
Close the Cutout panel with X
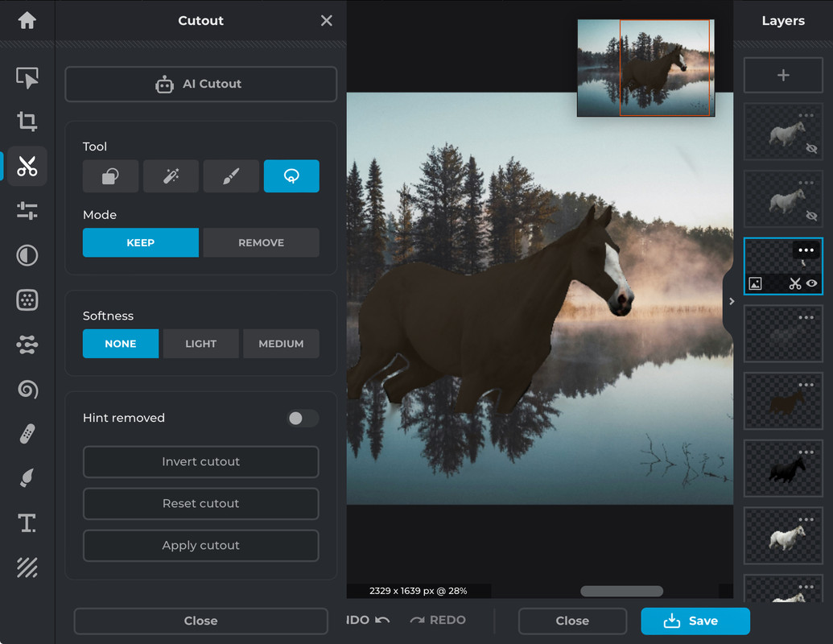pyautogui.click(x=326, y=21)
